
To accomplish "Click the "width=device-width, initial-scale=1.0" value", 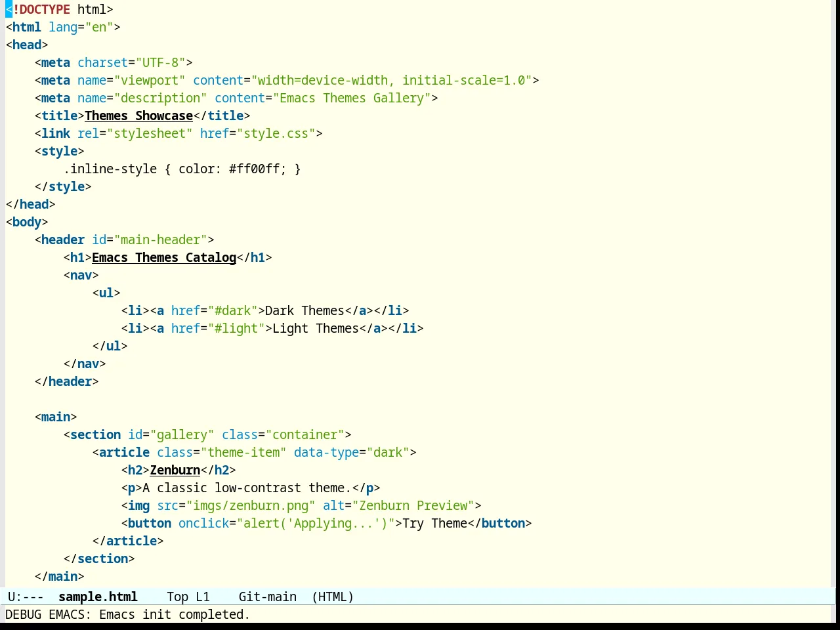I will (391, 80).
